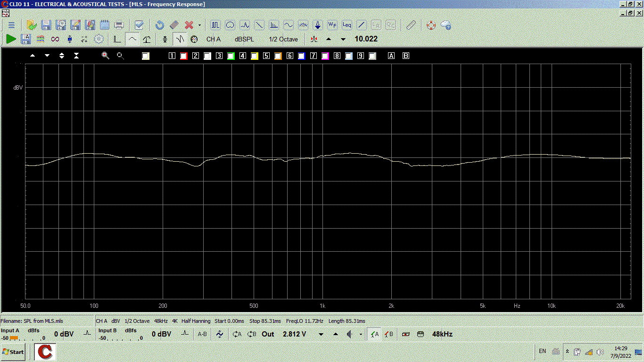Toggle the phase display icon
The width and height of the screenshot is (644, 362).
coord(165,39)
